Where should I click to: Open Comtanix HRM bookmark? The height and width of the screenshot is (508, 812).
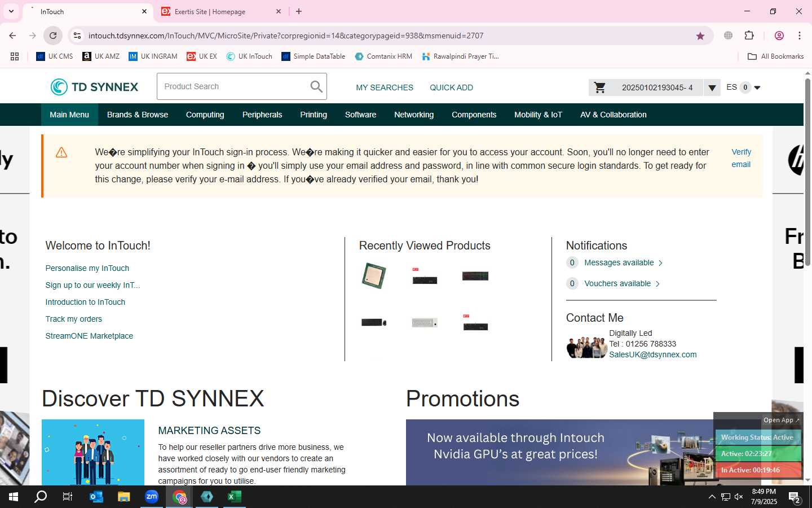click(383, 56)
